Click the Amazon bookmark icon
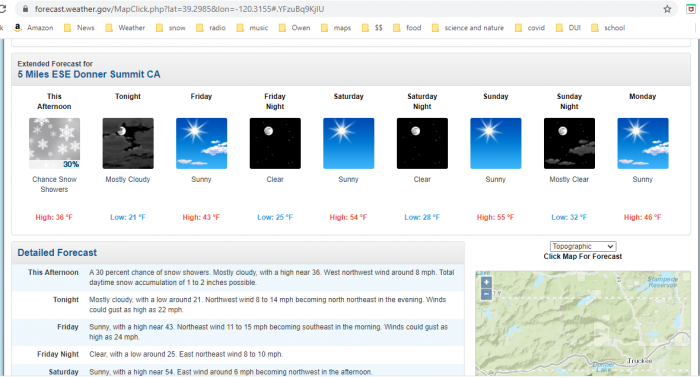Screen dimensions: 700x378 pos(18,28)
